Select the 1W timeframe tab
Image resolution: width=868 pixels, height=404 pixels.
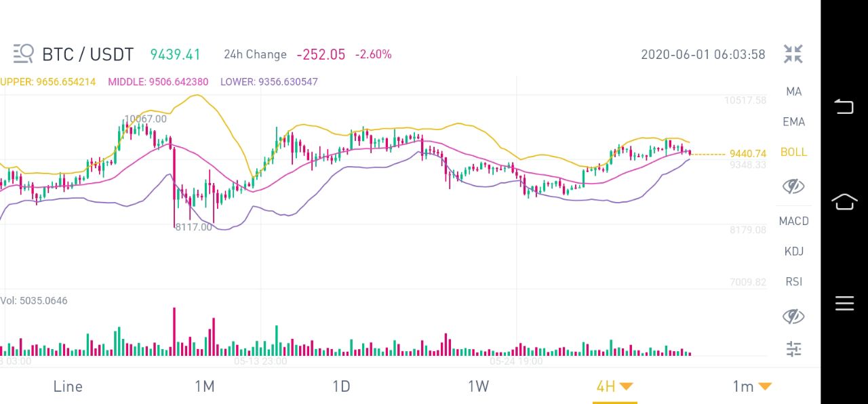click(478, 386)
